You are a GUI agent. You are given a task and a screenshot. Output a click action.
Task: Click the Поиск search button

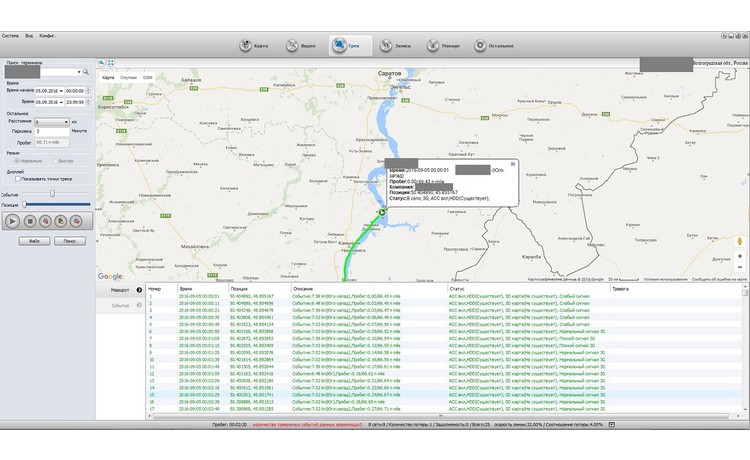tap(68, 241)
